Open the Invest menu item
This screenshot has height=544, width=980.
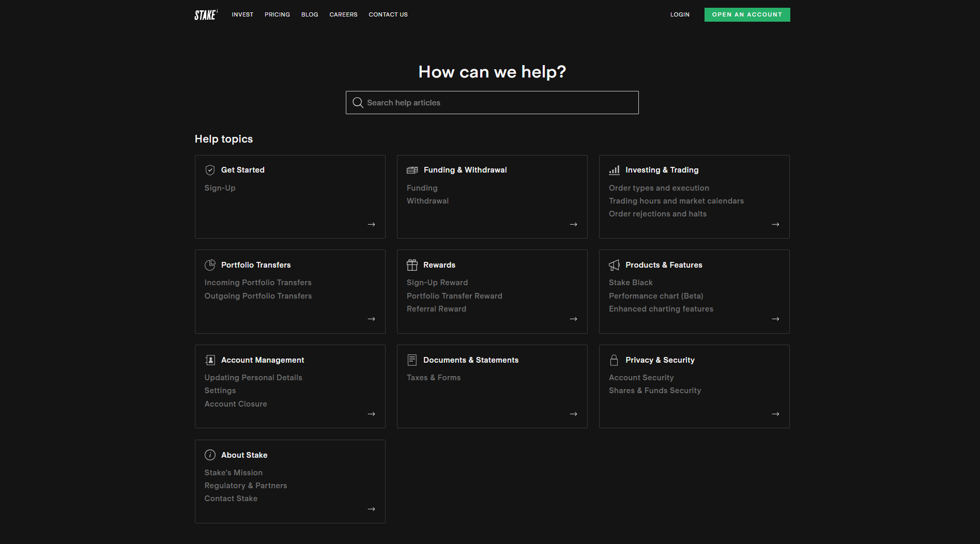point(242,14)
